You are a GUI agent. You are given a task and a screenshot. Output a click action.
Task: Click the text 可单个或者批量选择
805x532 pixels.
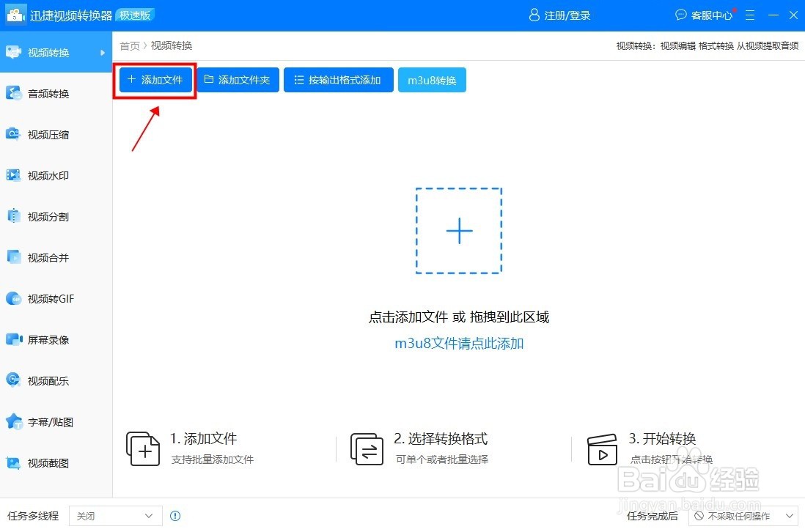point(441,459)
